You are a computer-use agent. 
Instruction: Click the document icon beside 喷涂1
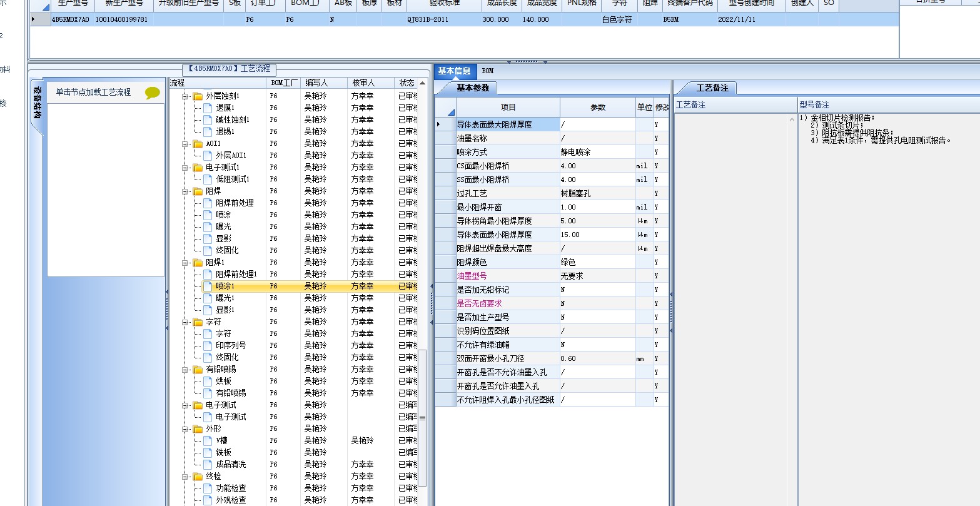[208, 286]
